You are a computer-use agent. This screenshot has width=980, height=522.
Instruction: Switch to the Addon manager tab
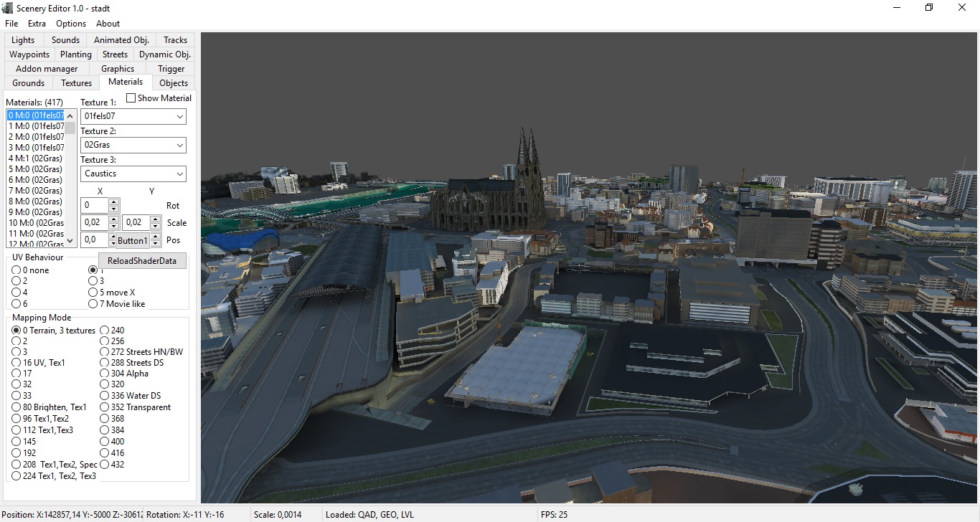(x=47, y=69)
